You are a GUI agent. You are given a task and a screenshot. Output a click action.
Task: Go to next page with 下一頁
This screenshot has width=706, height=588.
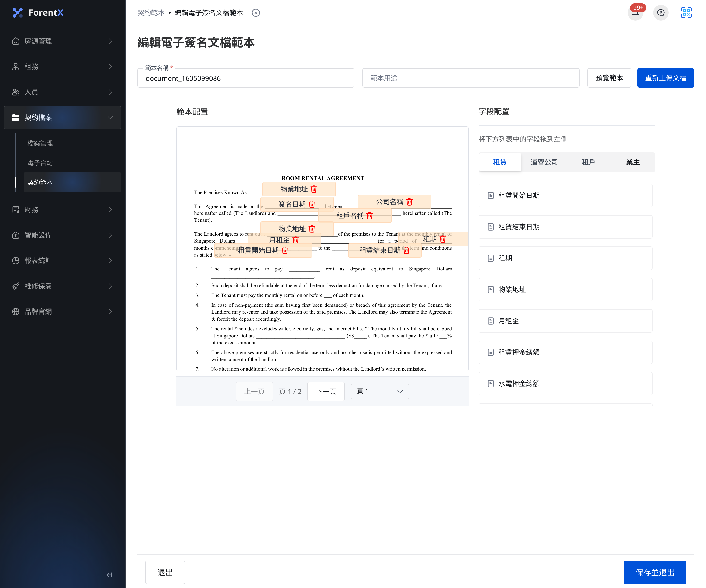[x=326, y=392]
